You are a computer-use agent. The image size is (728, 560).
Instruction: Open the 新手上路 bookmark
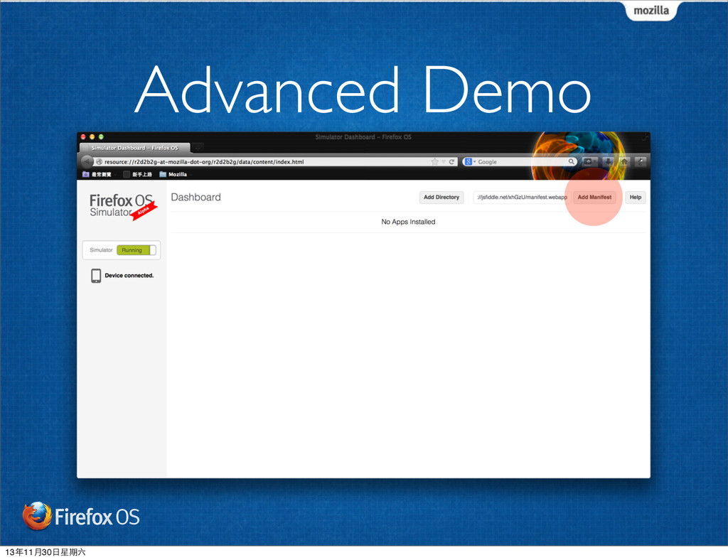138,174
